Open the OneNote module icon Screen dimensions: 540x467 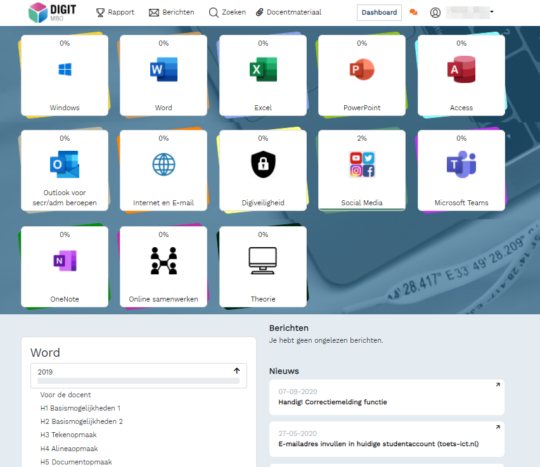[x=65, y=261]
